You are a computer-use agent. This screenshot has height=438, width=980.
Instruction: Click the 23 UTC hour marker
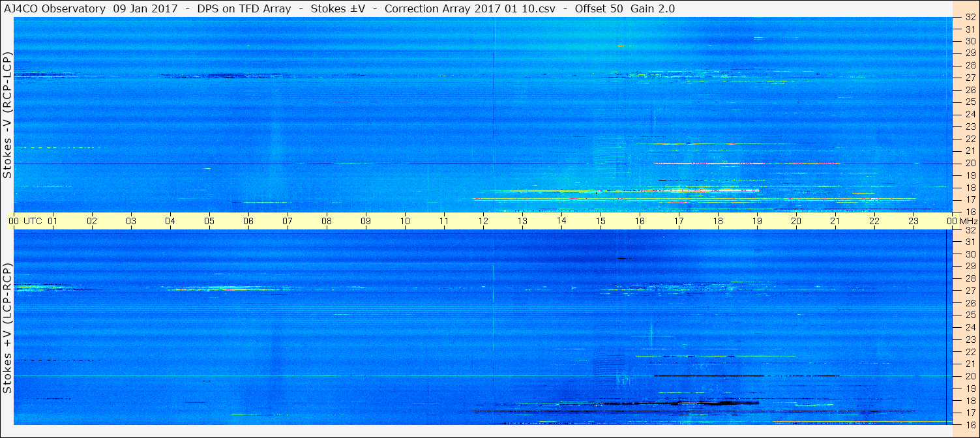coord(913,221)
